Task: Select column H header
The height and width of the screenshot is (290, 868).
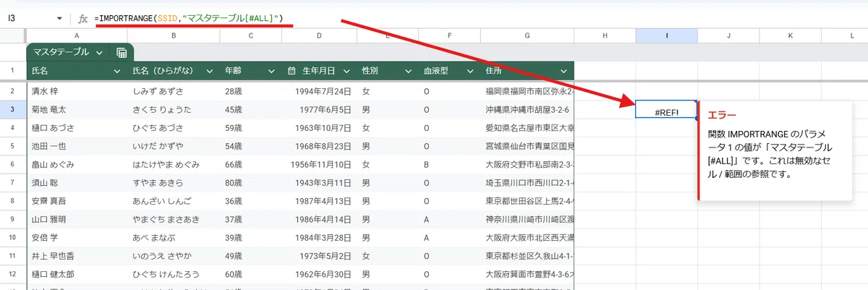Action: pos(605,35)
